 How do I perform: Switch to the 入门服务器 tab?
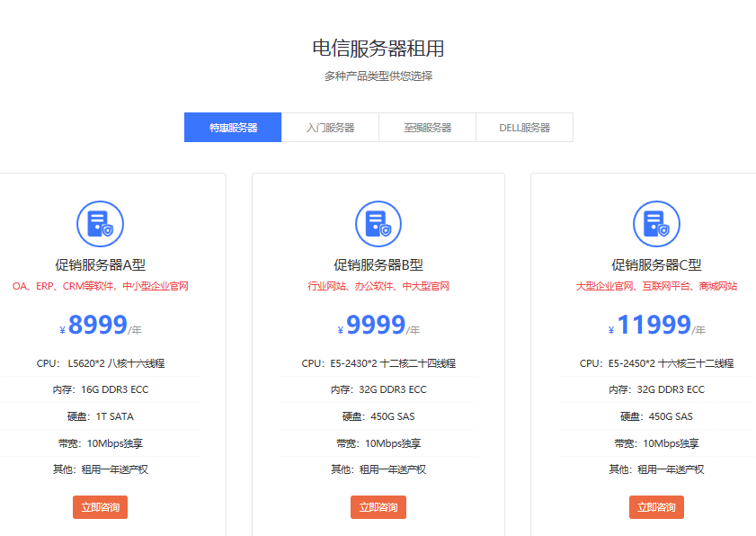click(330, 128)
